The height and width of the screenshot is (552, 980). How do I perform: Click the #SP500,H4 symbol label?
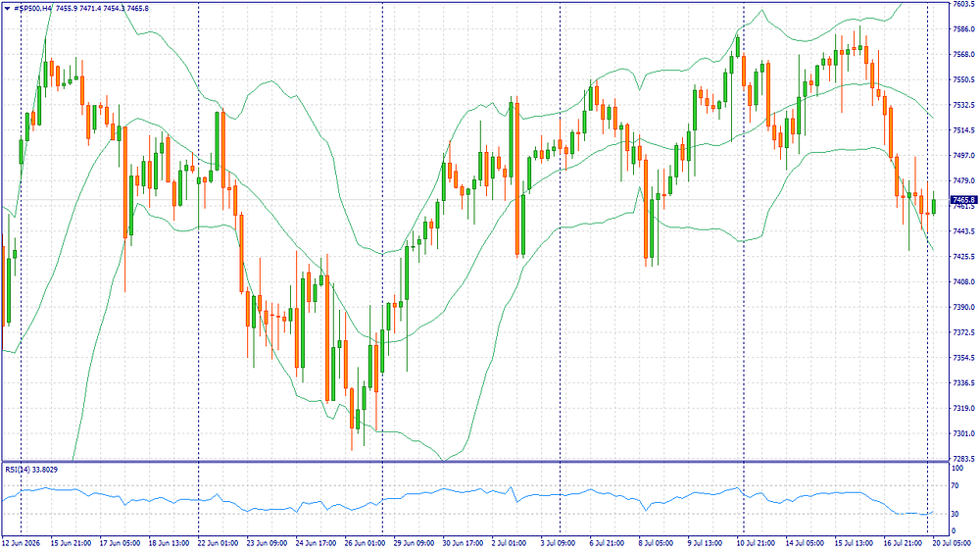[32, 9]
